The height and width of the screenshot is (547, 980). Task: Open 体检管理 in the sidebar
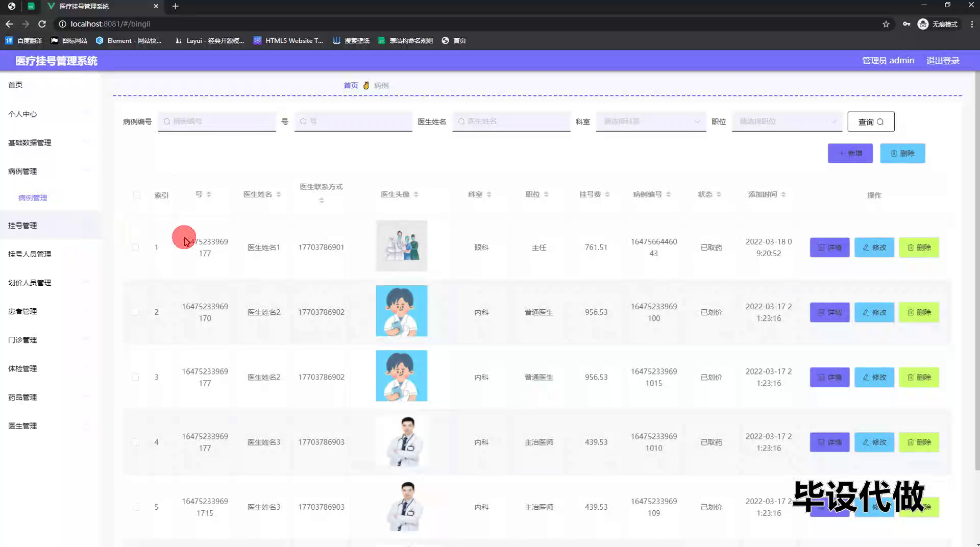point(50,368)
